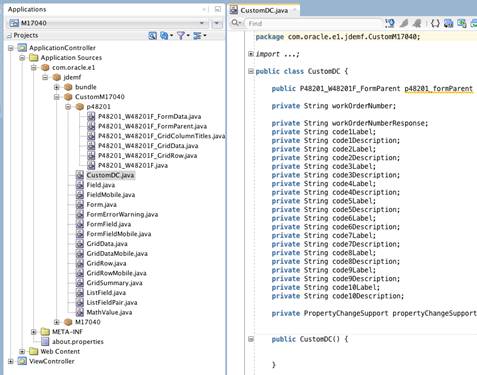Click the first greyed highlighter toolbar icon
This screenshot has height=375, width=477.
point(404,23)
